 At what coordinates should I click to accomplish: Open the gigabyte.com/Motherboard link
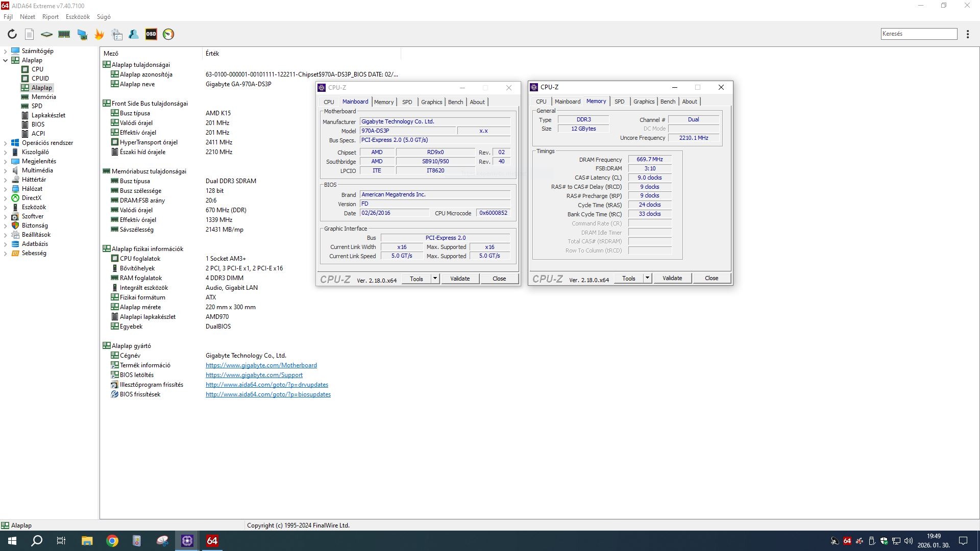(x=261, y=365)
